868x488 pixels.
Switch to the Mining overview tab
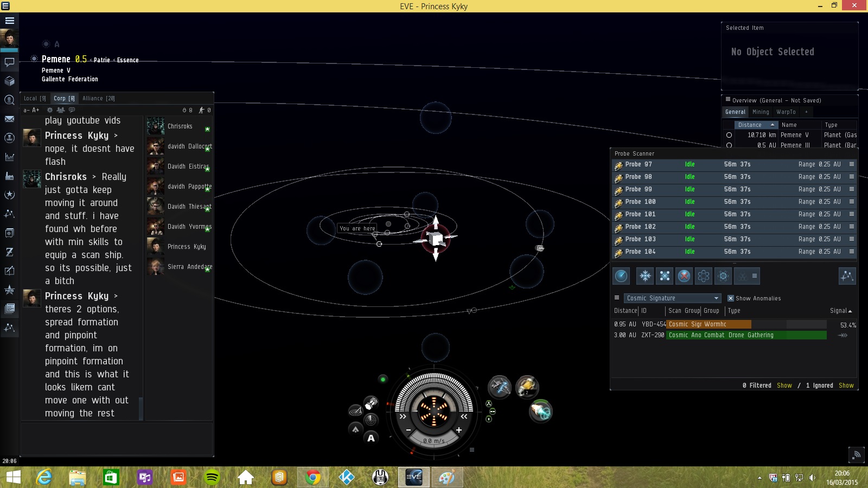pyautogui.click(x=761, y=112)
